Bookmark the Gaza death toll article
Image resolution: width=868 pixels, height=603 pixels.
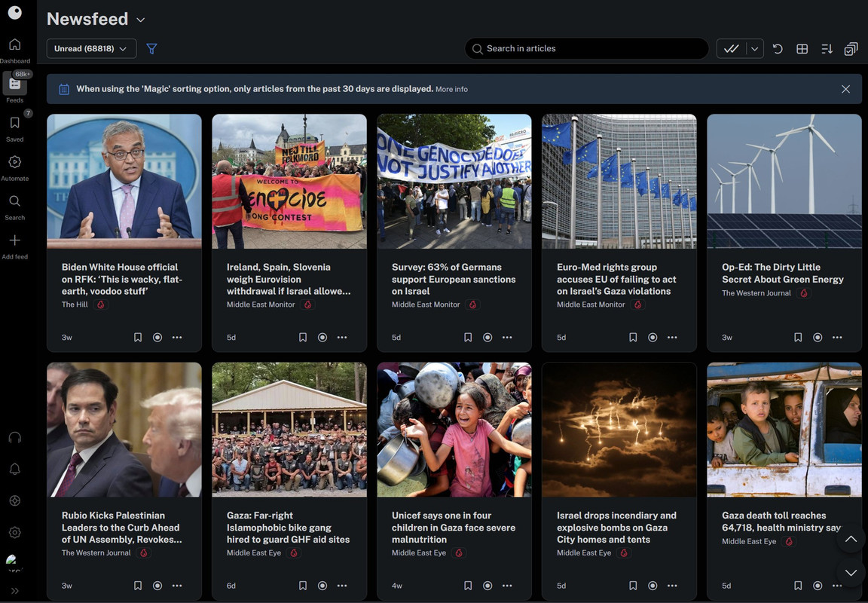[x=798, y=585]
